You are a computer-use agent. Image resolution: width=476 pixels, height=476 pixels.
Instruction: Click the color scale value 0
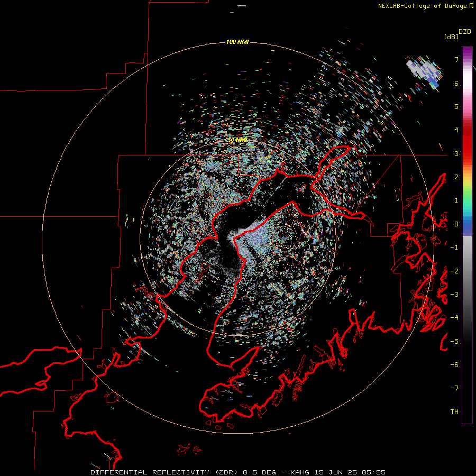pos(456,224)
